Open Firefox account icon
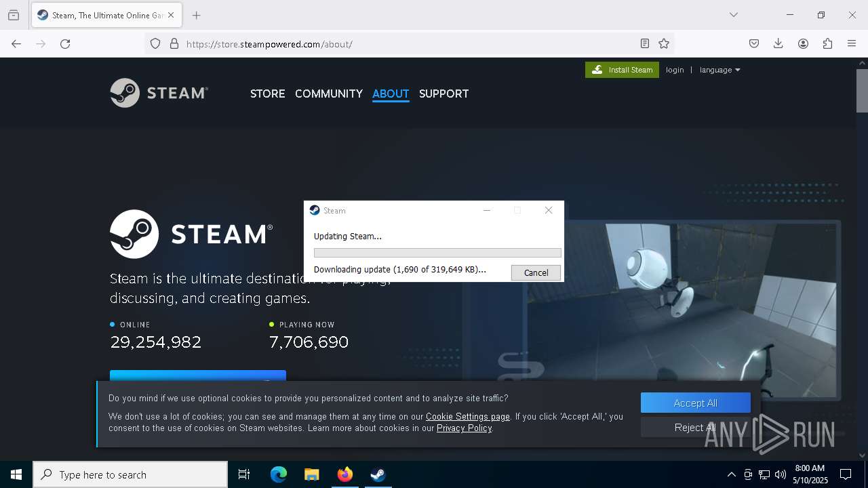Image resolution: width=868 pixels, height=488 pixels. 803,43
